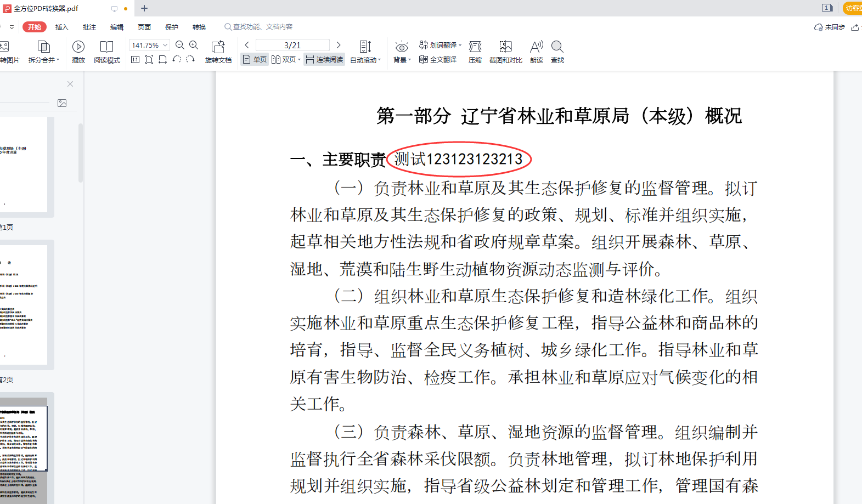Open the 页面 page tab
This screenshot has height=504, width=862.
(144, 27)
